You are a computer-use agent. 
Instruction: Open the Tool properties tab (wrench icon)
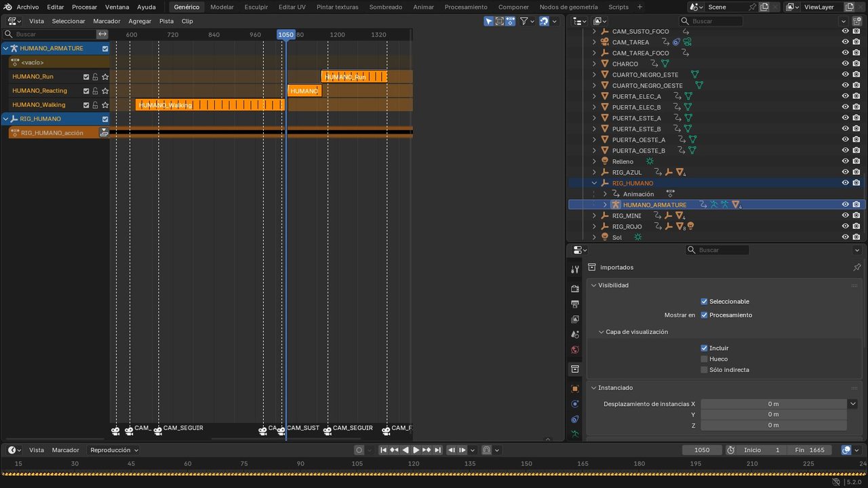click(575, 270)
